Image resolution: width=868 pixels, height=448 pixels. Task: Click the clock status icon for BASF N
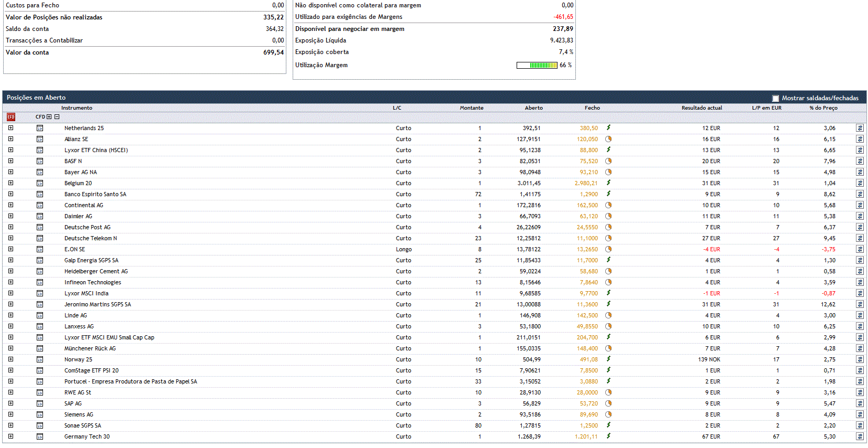[608, 161]
